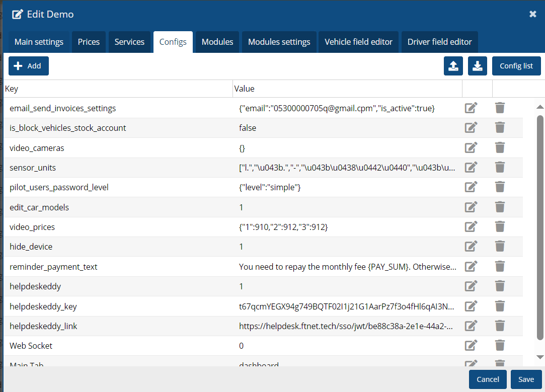Cancel editing the Demo
Screen dimensions: 545x392
tap(487, 379)
